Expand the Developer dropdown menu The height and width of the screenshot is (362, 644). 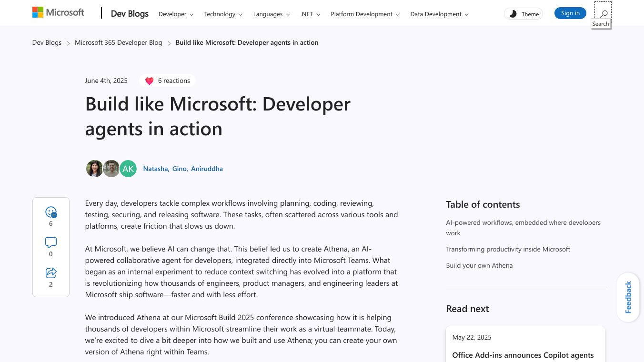(176, 14)
